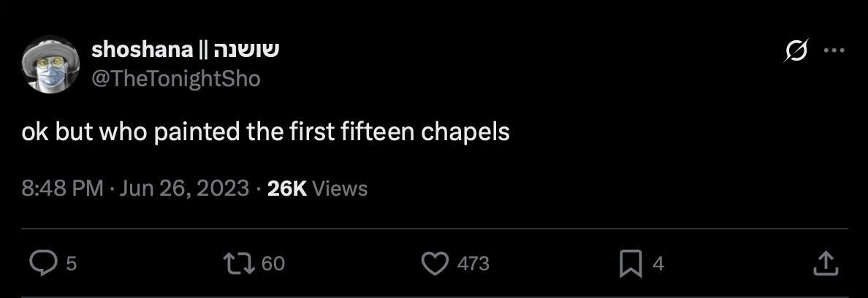Viewport: 868px width, 298px height.
Task: Click the circle-slash icon beside the more menu
Action: (x=797, y=51)
